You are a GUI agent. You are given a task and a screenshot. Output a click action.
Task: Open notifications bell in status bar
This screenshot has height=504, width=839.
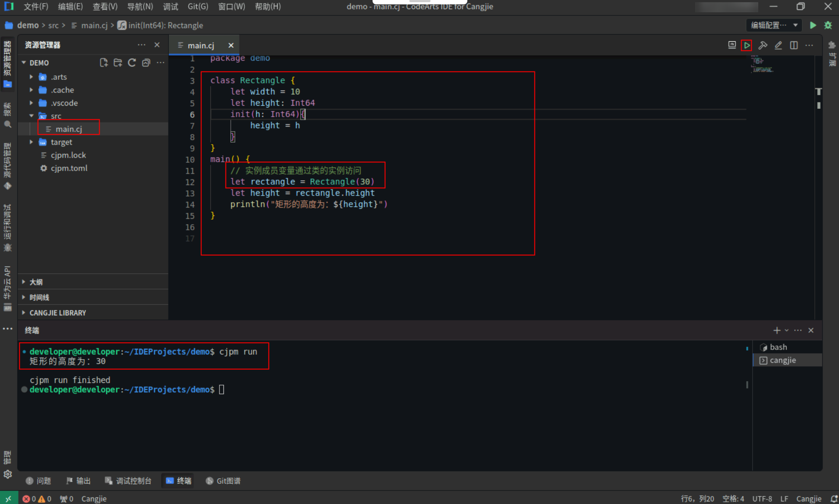point(834,499)
